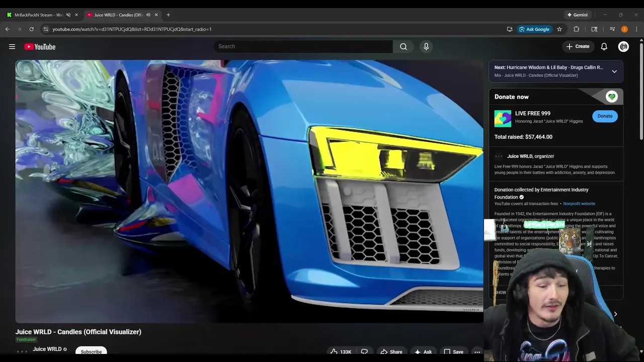The height and width of the screenshot is (362, 644).
Task: Click the Ask Google button
Action: pos(534,29)
